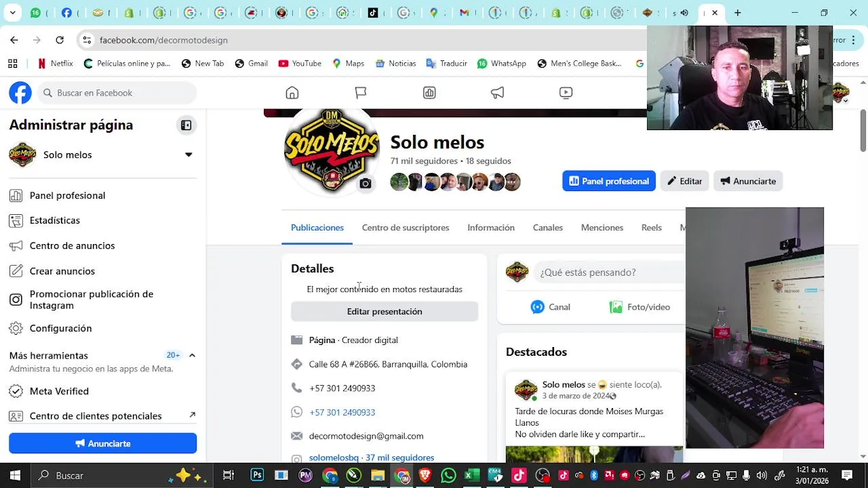Open the Ads megaphone icon in top navigation
This screenshot has width=868, height=488.
[498, 93]
